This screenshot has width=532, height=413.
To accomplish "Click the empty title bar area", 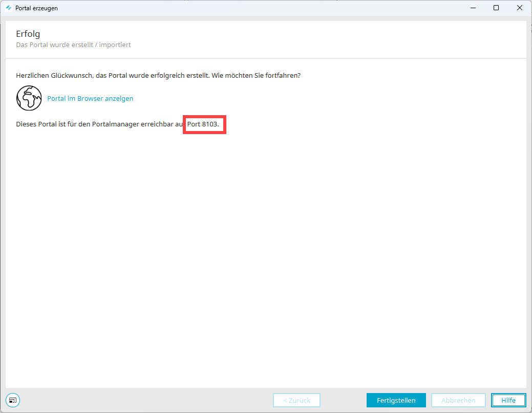I will pyautogui.click(x=256, y=8).
